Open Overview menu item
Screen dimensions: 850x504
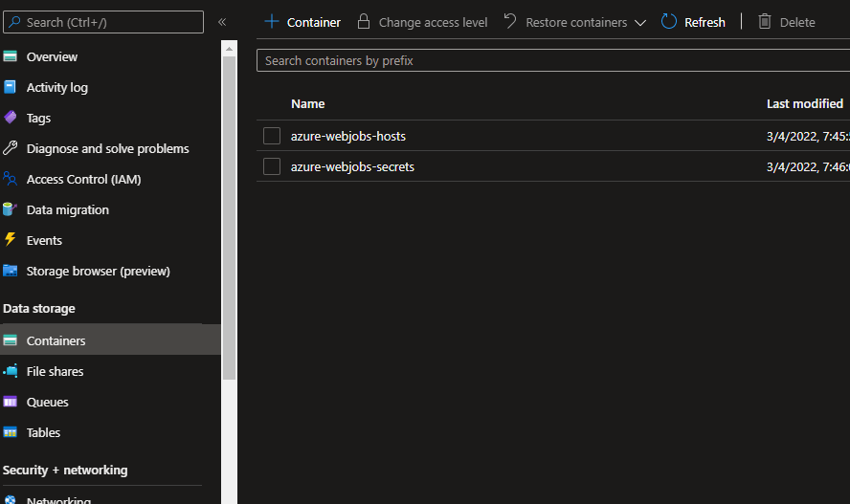click(52, 56)
